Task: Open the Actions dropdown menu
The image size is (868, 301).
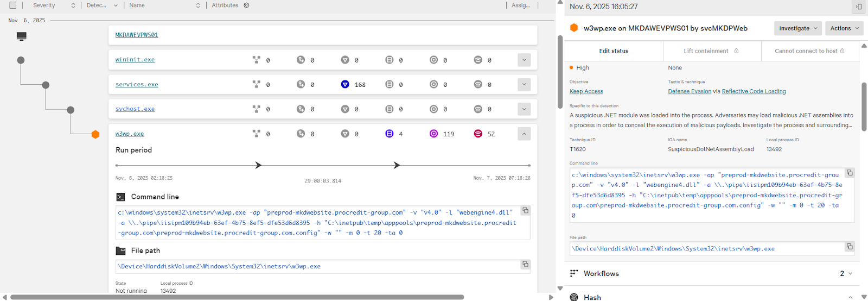Action: coord(844,28)
